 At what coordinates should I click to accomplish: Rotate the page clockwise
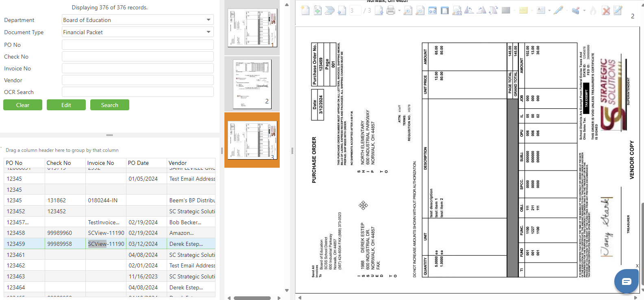[481, 11]
